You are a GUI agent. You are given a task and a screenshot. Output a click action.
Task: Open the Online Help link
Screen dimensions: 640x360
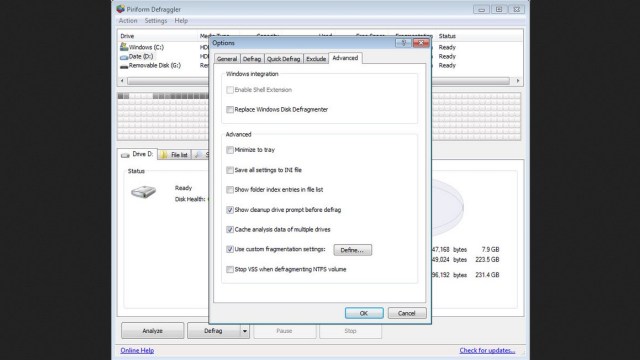(137, 350)
